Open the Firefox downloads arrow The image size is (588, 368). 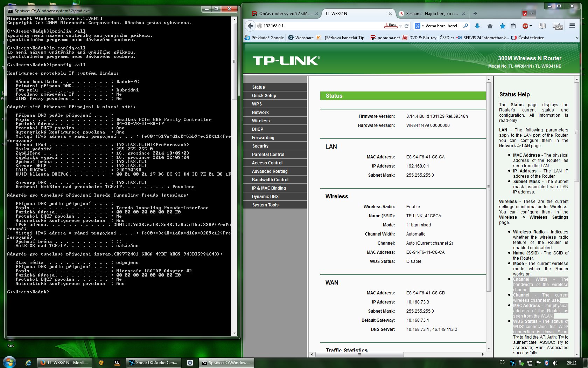click(477, 26)
